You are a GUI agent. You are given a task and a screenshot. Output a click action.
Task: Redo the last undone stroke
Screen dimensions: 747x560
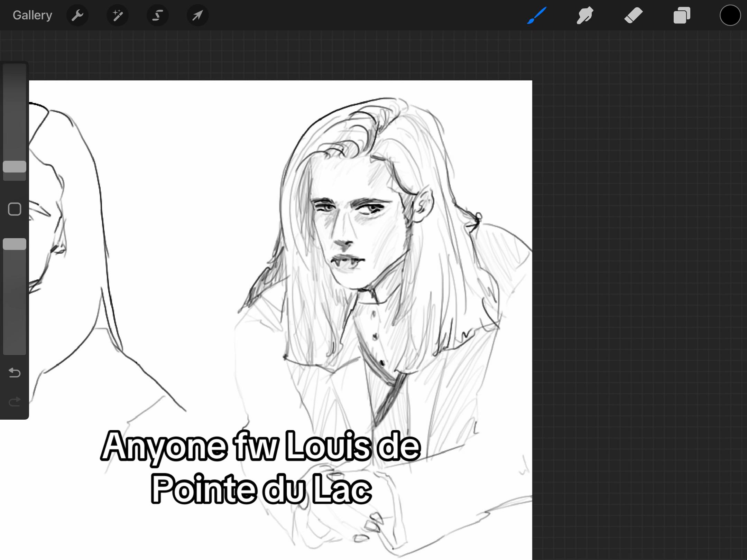[15, 401]
